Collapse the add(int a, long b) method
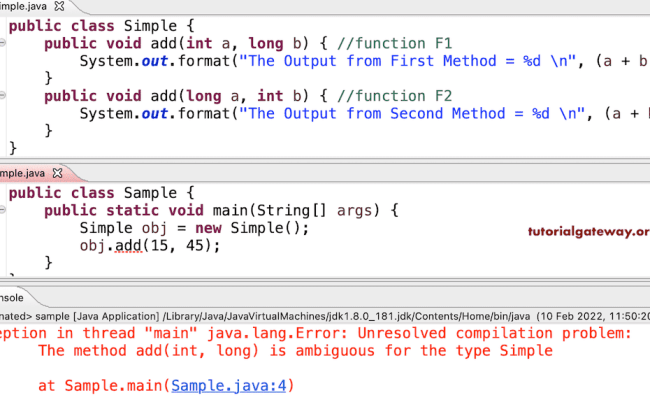The height and width of the screenshot is (400, 650). 2,43
